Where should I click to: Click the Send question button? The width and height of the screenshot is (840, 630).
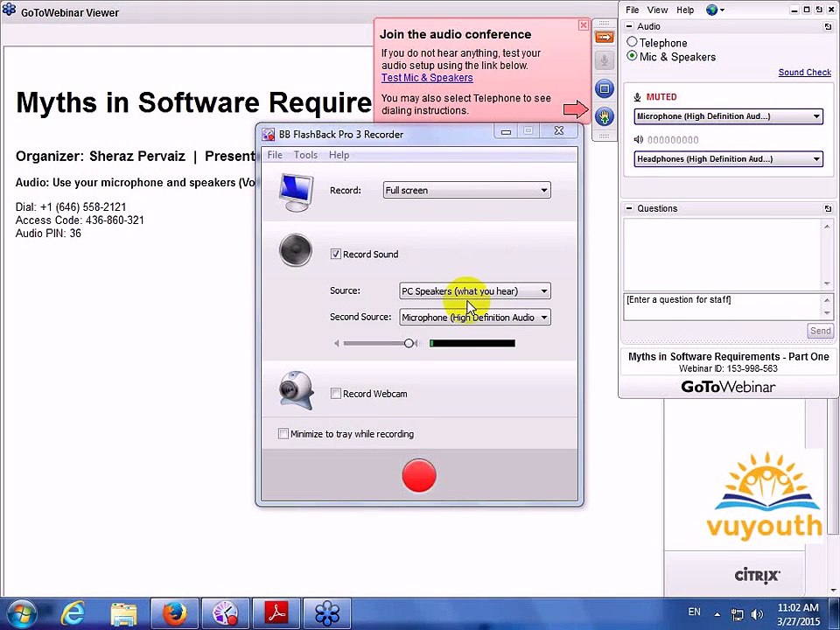tap(820, 331)
